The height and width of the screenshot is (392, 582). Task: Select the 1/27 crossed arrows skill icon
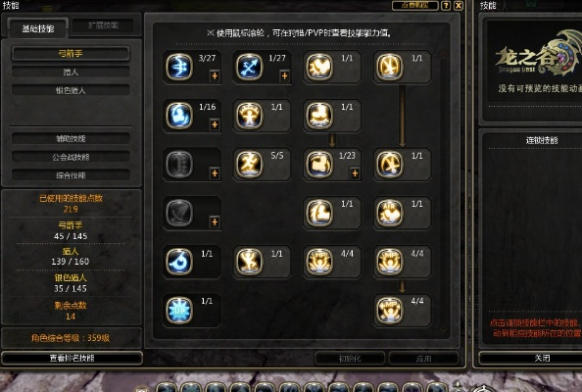tap(249, 67)
